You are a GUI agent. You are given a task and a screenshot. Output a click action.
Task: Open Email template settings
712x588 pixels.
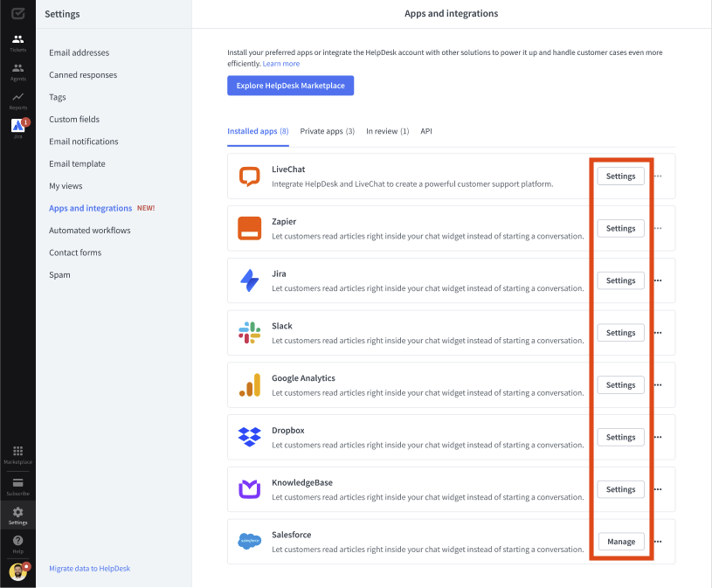tap(77, 164)
